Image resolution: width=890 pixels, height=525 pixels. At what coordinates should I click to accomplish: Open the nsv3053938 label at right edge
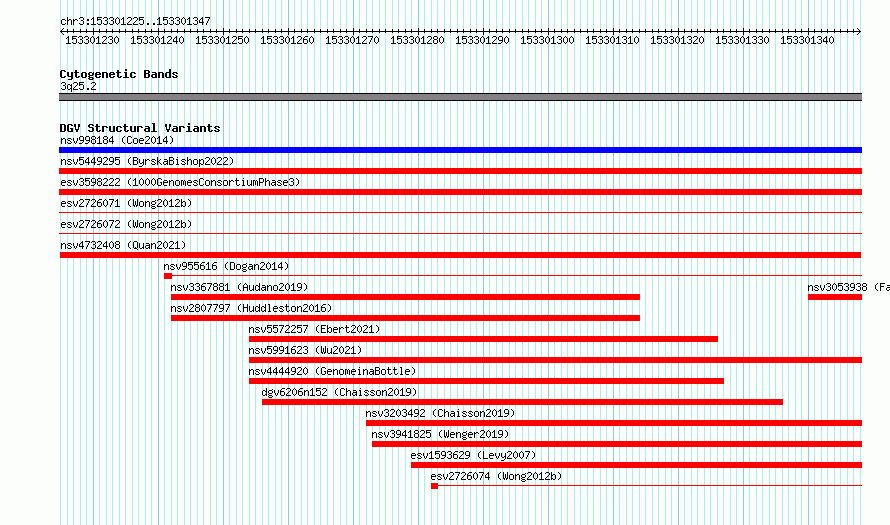(849, 287)
